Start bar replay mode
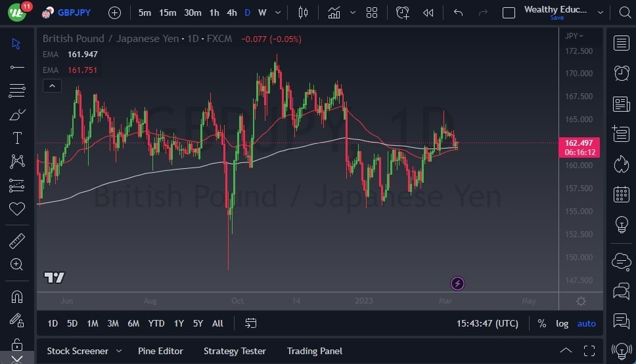 tap(428, 12)
